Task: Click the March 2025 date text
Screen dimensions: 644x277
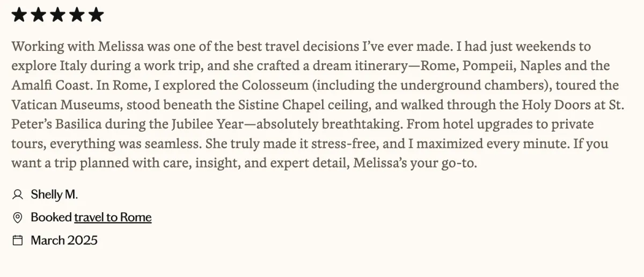Action: click(64, 241)
